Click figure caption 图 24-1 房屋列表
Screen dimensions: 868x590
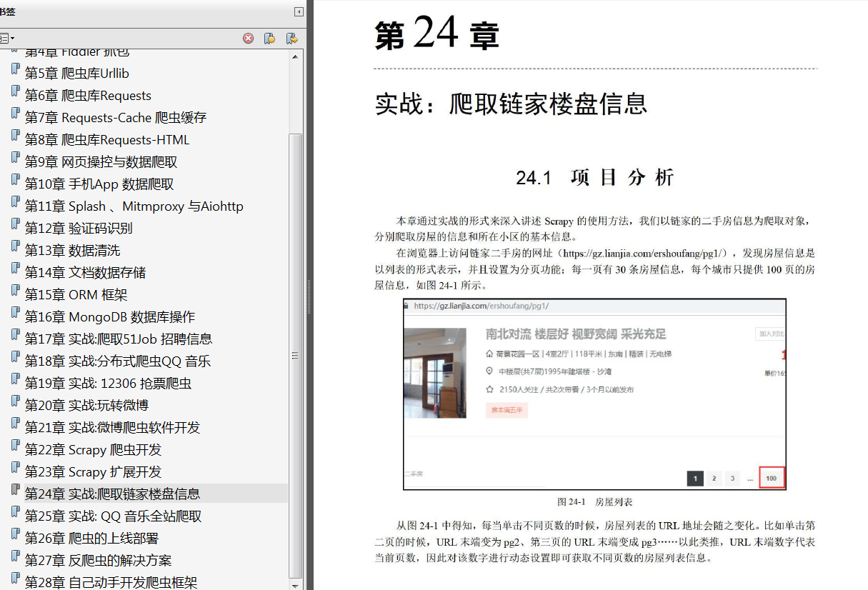point(595,502)
